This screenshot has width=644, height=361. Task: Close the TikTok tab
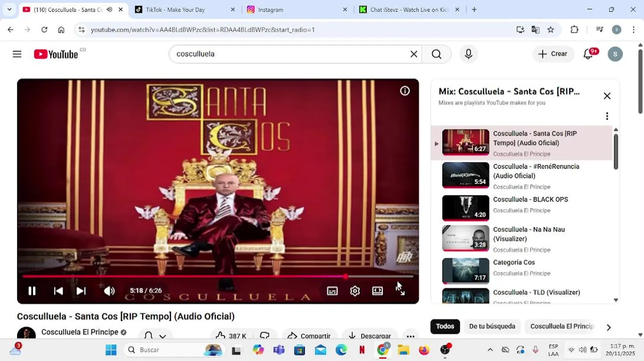tap(233, 10)
